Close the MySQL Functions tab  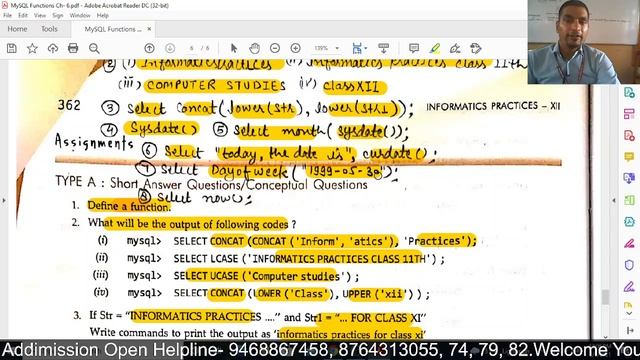tap(149, 29)
